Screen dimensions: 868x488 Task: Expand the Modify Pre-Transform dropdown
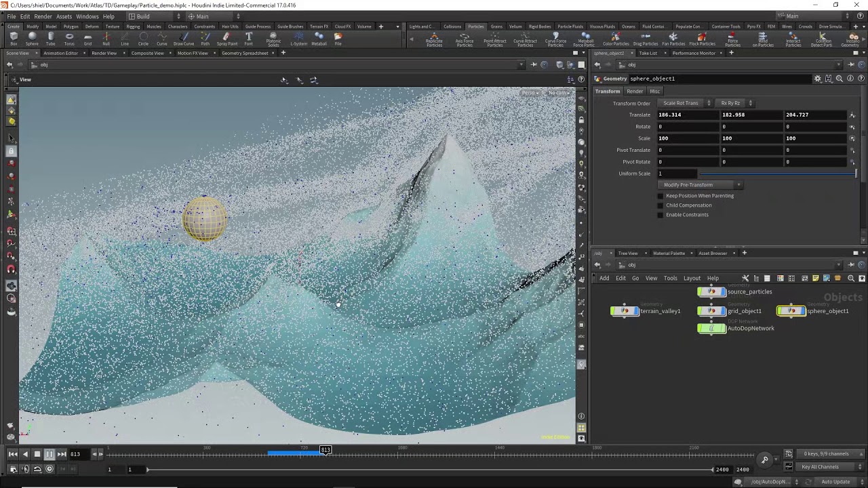pyautogui.click(x=701, y=185)
